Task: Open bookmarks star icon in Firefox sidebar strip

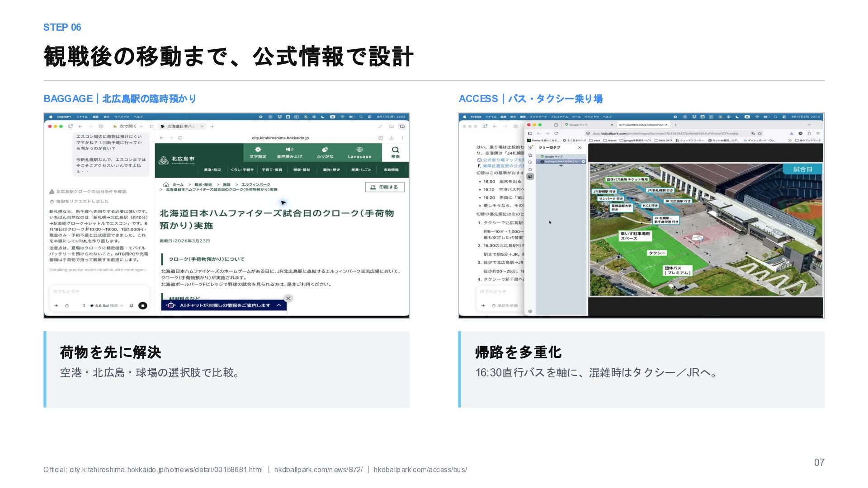Action: [530, 169]
